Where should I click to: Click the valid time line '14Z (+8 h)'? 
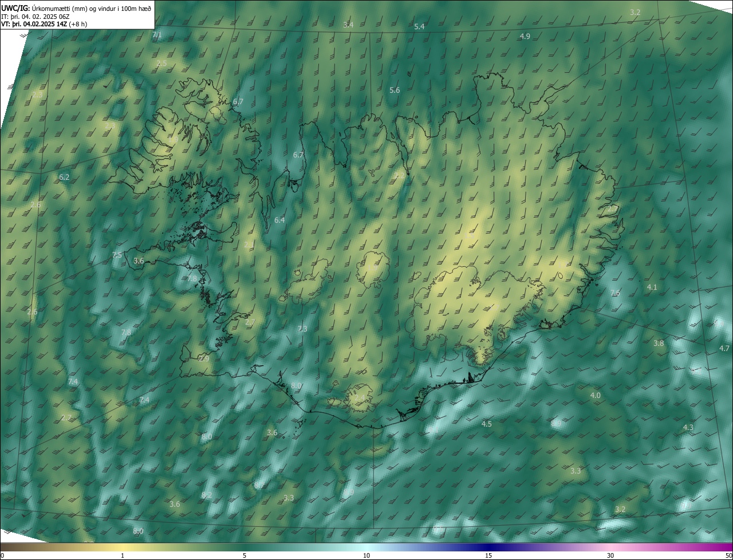pyautogui.click(x=72, y=24)
